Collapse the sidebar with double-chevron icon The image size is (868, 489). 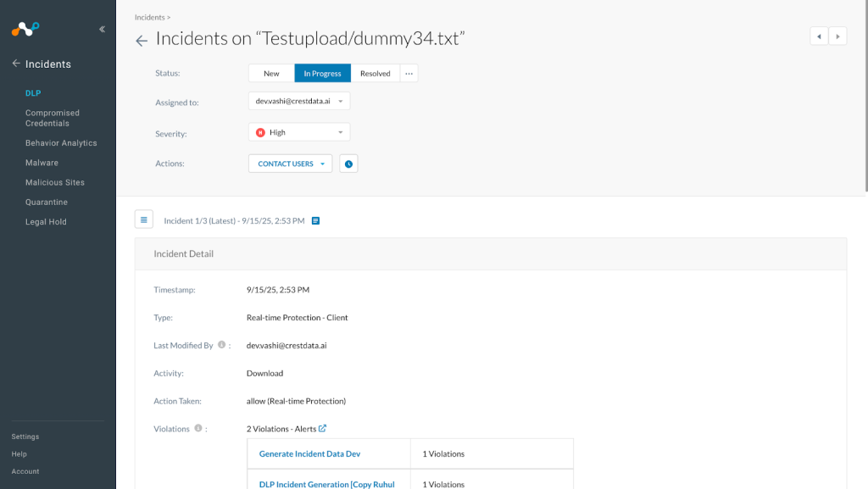coord(102,30)
